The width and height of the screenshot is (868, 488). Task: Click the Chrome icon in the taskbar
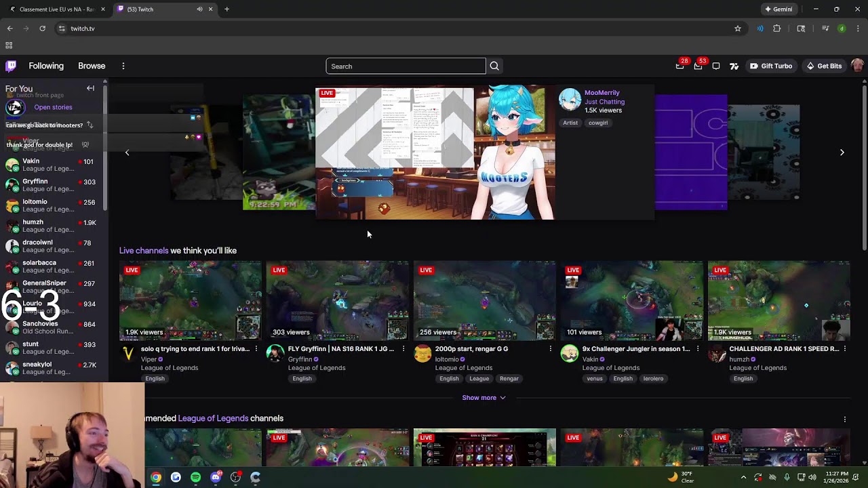156,477
